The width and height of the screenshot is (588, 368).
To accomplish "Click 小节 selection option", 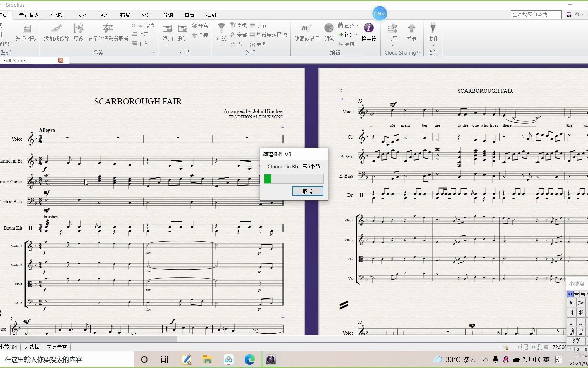I will click(x=258, y=25).
